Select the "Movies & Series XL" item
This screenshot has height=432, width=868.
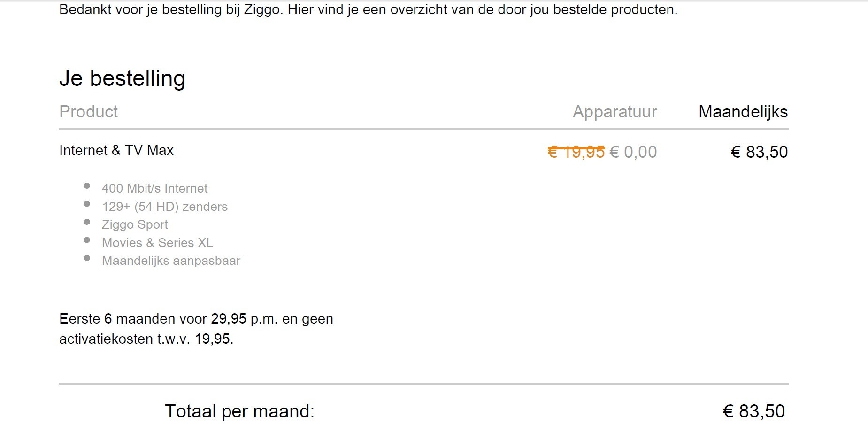click(x=157, y=243)
